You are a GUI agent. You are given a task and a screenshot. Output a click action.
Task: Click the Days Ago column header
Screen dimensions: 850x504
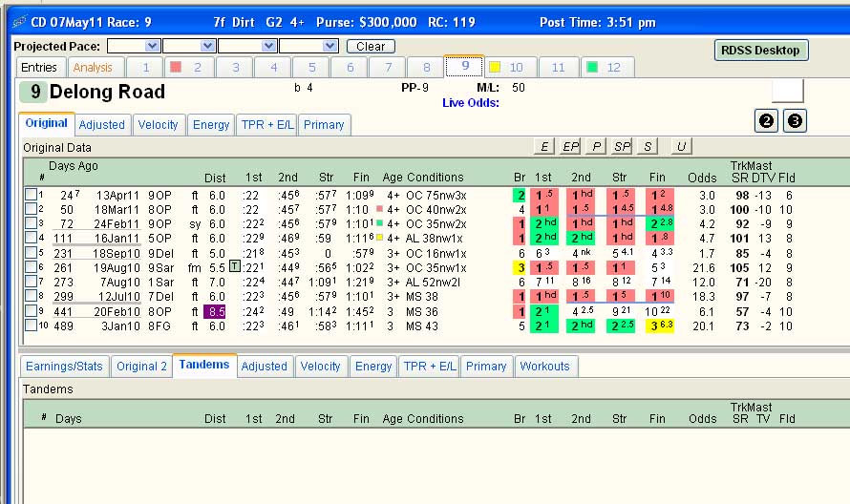[x=74, y=166]
